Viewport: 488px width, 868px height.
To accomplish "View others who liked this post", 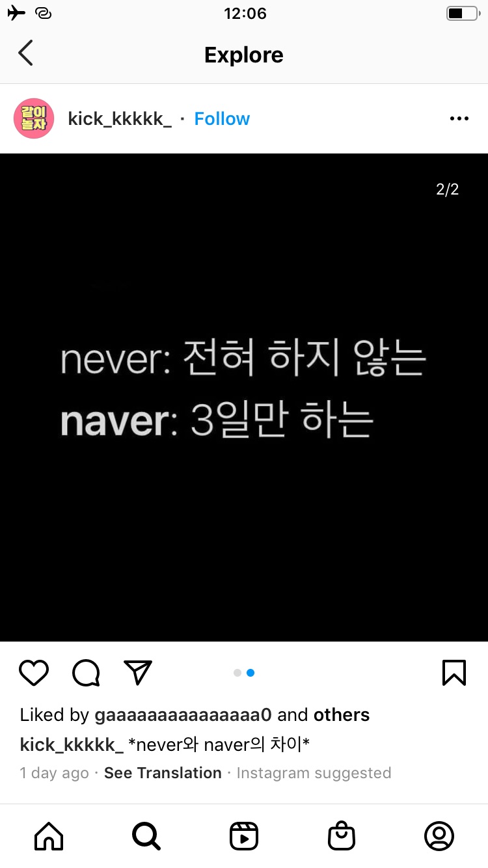I will pyautogui.click(x=342, y=714).
